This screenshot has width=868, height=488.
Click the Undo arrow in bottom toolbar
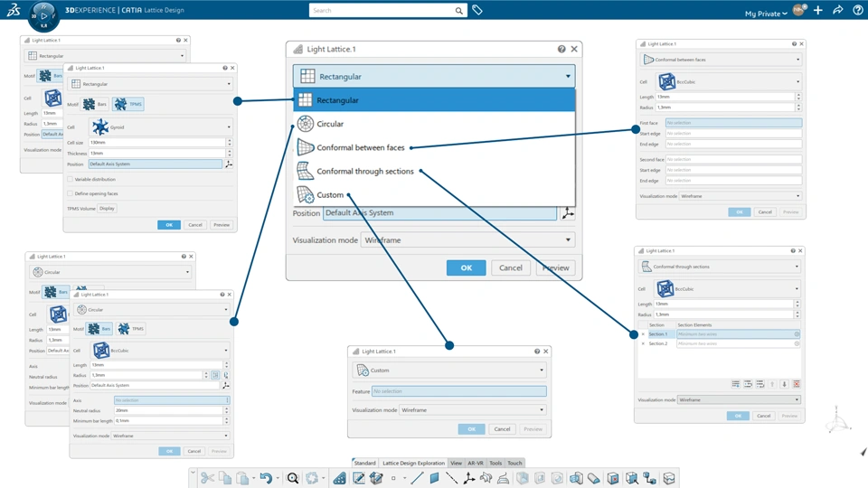pyautogui.click(x=266, y=478)
